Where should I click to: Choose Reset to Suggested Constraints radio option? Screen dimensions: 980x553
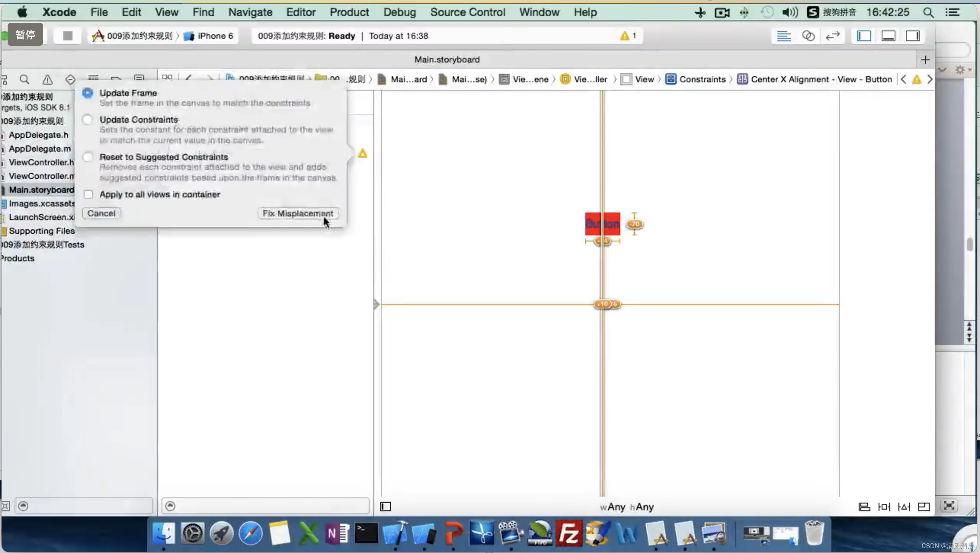tap(88, 157)
